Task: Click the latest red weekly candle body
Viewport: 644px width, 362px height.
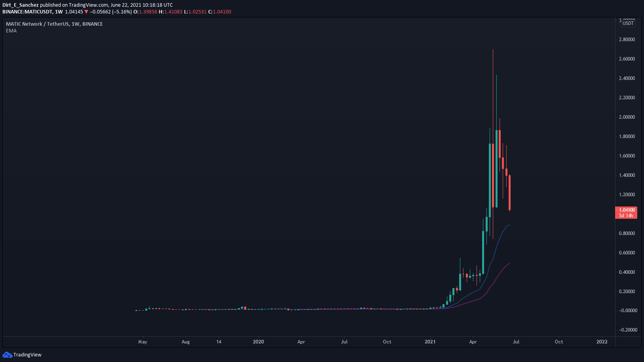Action: (510, 192)
